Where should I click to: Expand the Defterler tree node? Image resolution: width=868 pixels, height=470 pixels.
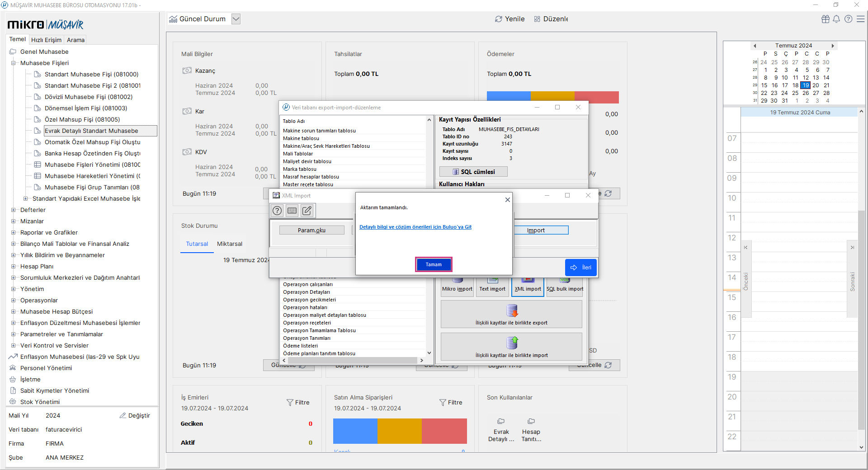13,210
